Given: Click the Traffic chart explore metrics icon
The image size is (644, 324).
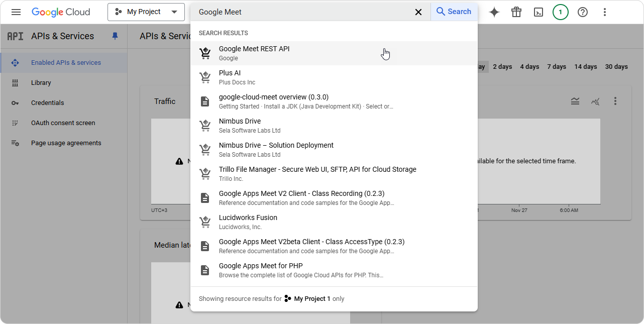Looking at the screenshot, I should pyautogui.click(x=595, y=101).
